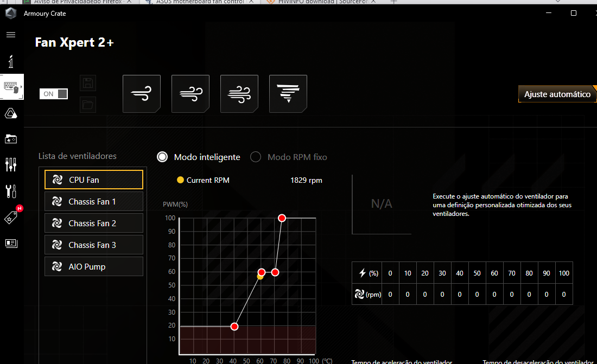Switch to ASUS motherboard fan control browser tab
This screenshot has height=364, width=597.
pyautogui.click(x=200, y=2)
